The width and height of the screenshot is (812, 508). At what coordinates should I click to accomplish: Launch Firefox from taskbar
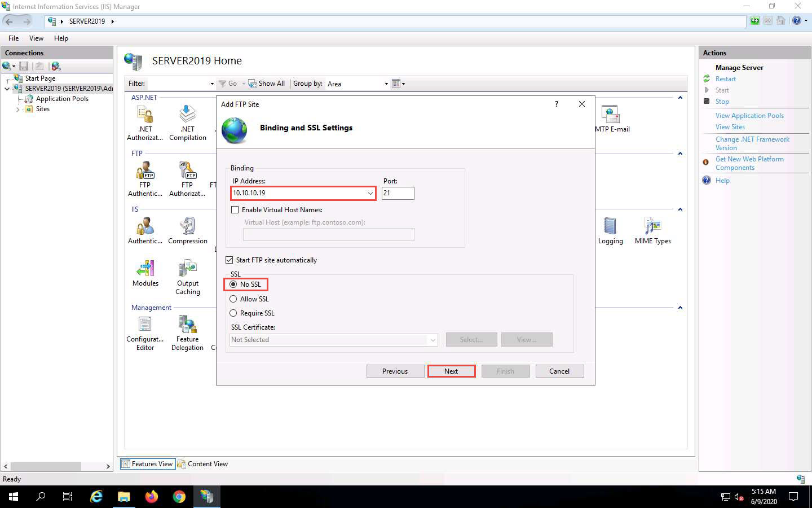(x=151, y=497)
